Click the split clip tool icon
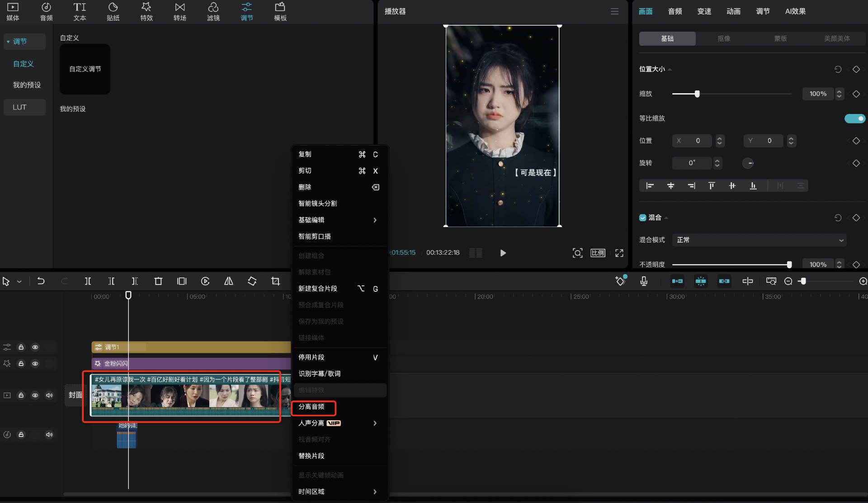 click(88, 281)
